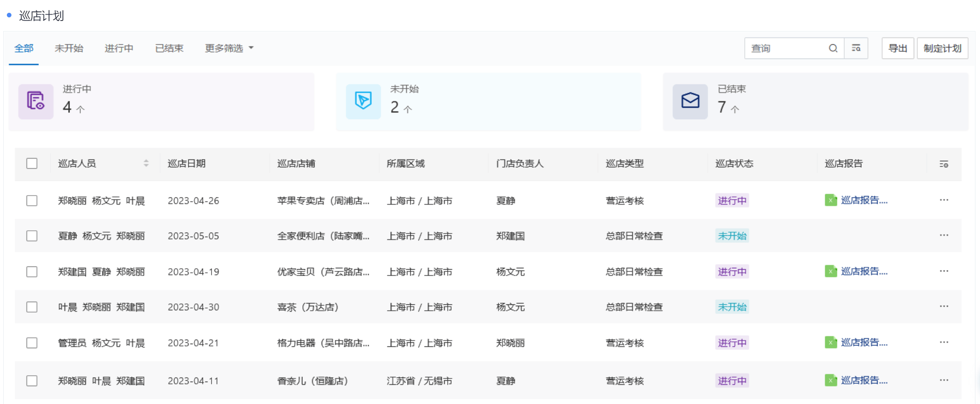Click the purple 进行中 summary card icon

pos(36,101)
